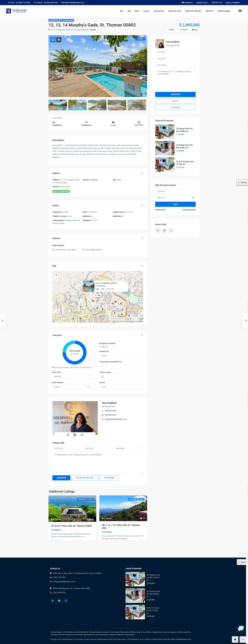
Task: Toggle Favorite for this listing
Action: 183,30
